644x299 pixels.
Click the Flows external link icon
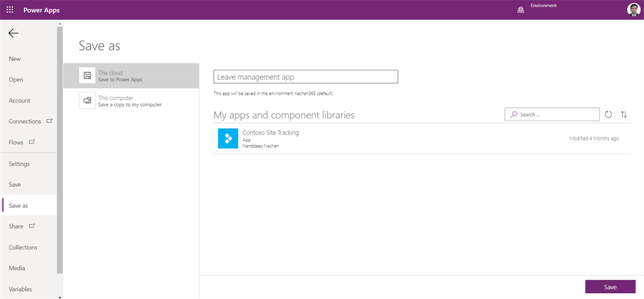(x=32, y=142)
